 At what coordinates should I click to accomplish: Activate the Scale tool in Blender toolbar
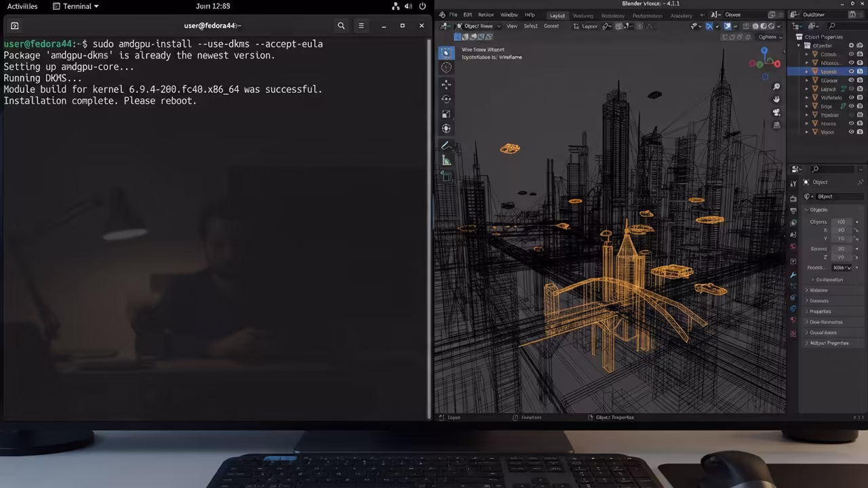[x=446, y=114]
